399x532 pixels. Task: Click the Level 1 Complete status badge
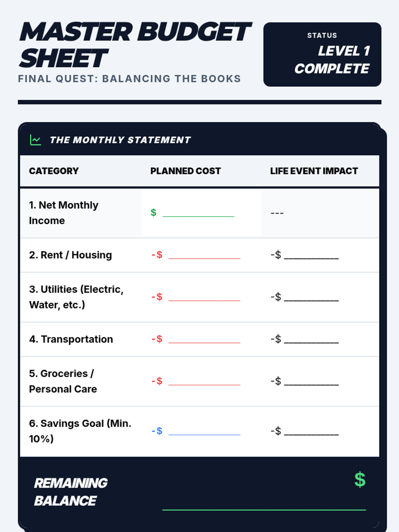pos(322,55)
